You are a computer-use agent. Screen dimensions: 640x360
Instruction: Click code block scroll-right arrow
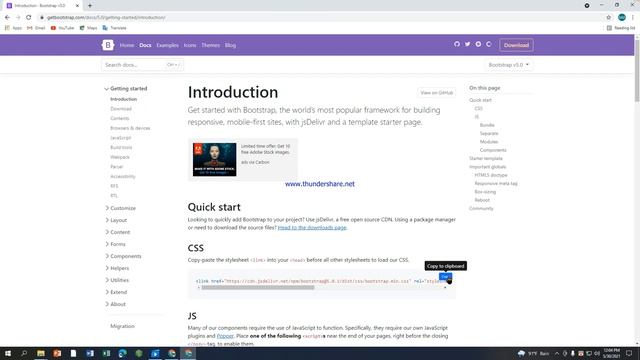[445, 288]
